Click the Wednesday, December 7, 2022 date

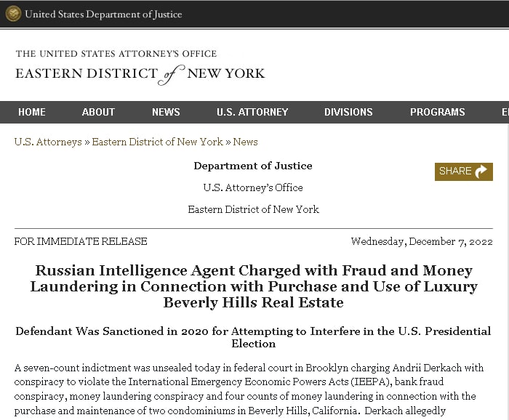tap(422, 241)
